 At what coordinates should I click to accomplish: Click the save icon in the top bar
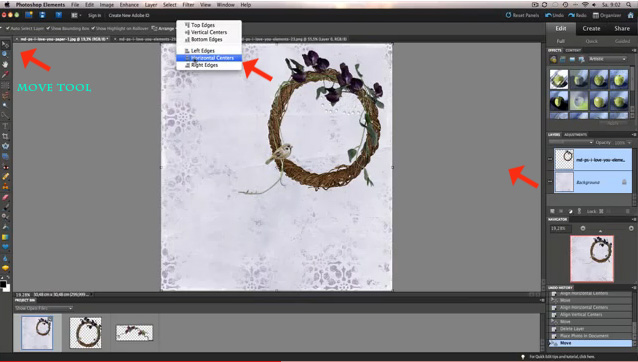click(42, 15)
